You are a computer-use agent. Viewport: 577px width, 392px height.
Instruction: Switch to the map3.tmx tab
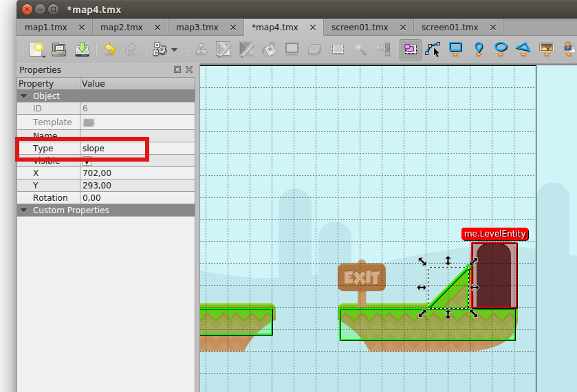[197, 28]
